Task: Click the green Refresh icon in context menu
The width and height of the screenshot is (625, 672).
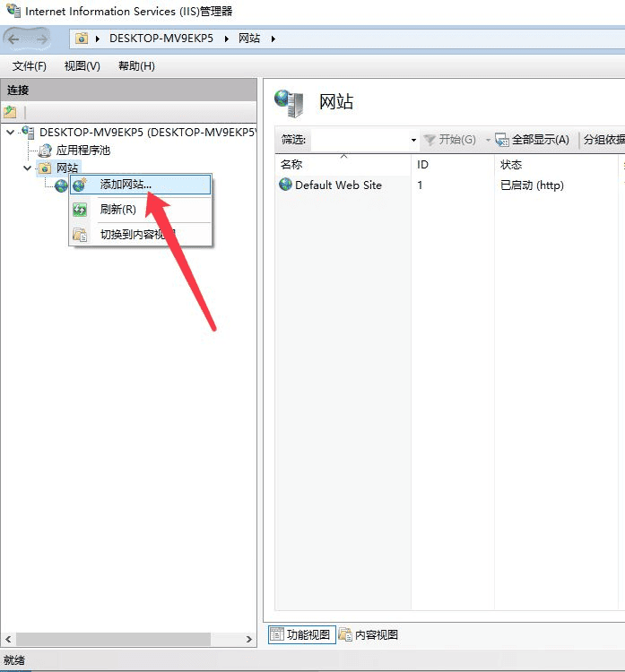Action: (80, 210)
